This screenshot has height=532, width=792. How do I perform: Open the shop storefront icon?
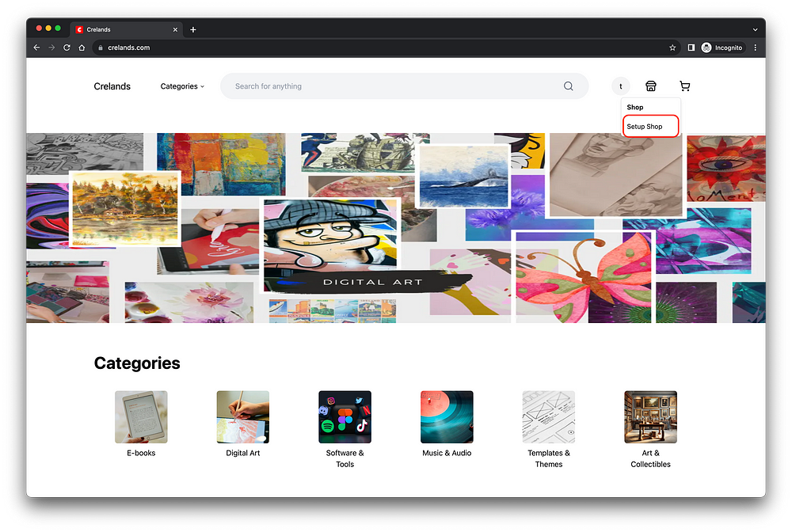coord(650,86)
